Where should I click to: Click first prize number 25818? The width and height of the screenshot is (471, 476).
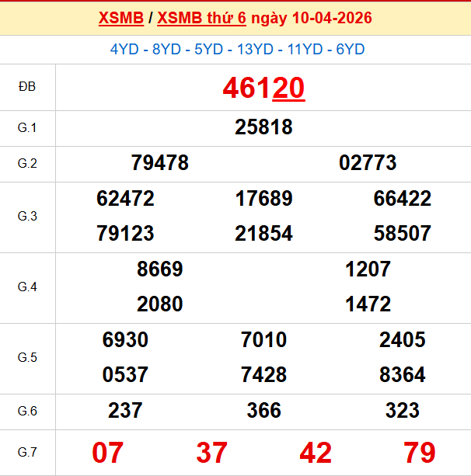[263, 127]
